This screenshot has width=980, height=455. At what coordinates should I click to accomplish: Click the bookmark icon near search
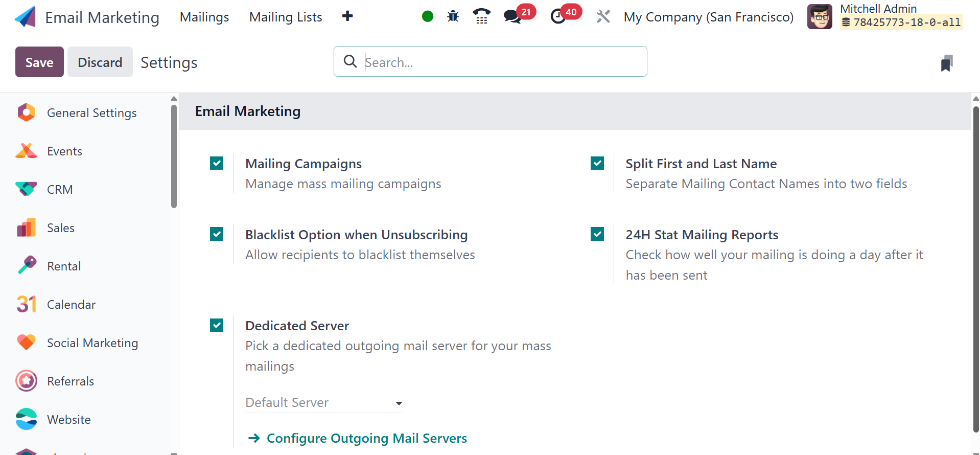pos(947,63)
